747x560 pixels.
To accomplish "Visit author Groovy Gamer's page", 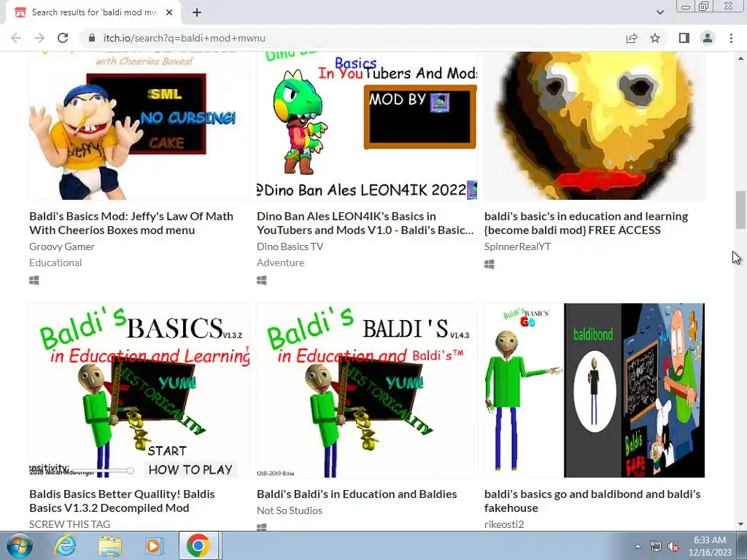I will click(x=62, y=246).
